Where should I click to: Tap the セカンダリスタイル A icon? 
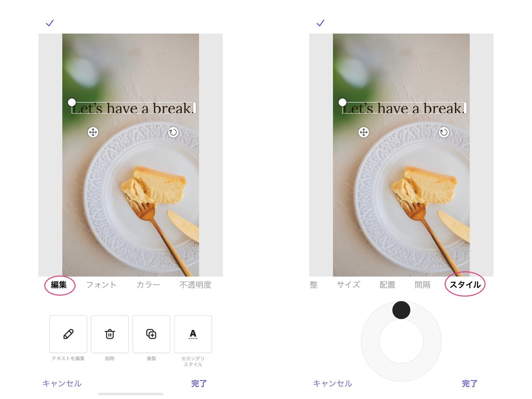193,334
